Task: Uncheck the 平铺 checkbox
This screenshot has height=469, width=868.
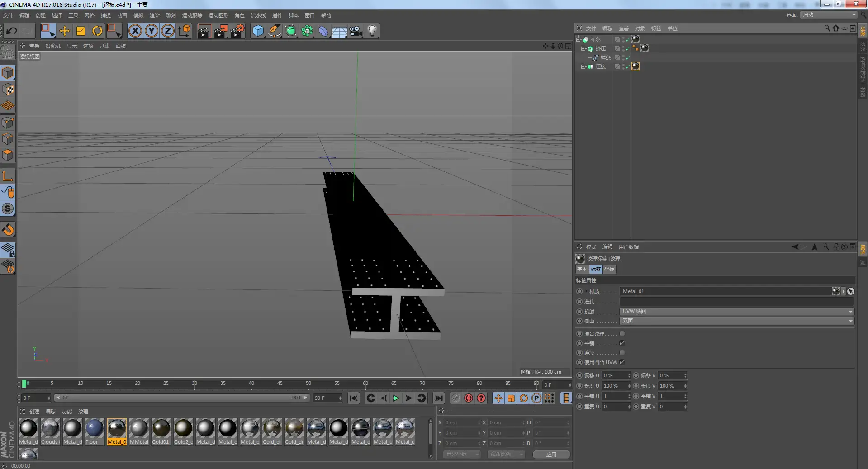Action: (x=622, y=343)
